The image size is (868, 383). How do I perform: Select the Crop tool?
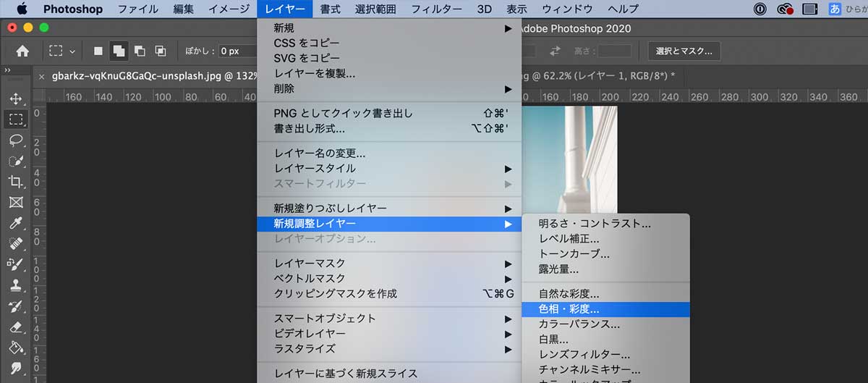16,182
